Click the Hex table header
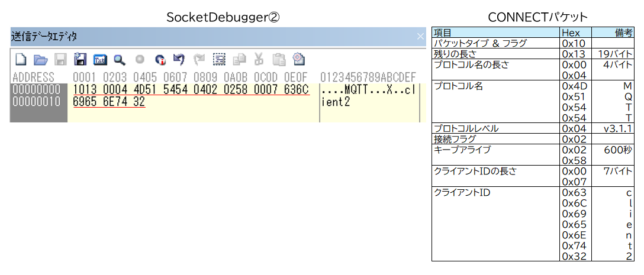The height and width of the screenshot is (275, 644). [570, 33]
